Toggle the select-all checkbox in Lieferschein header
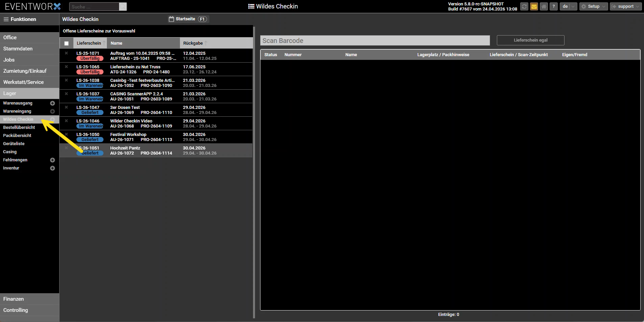This screenshot has height=322, width=644. coord(67,43)
